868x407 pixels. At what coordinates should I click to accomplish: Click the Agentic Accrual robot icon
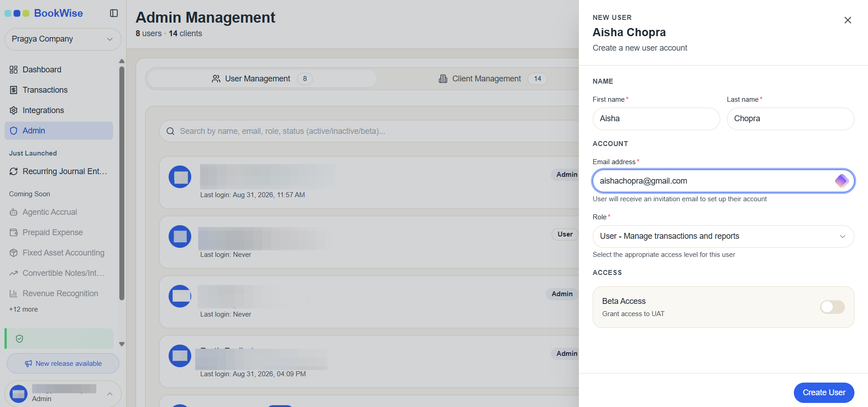click(x=14, y=212)
